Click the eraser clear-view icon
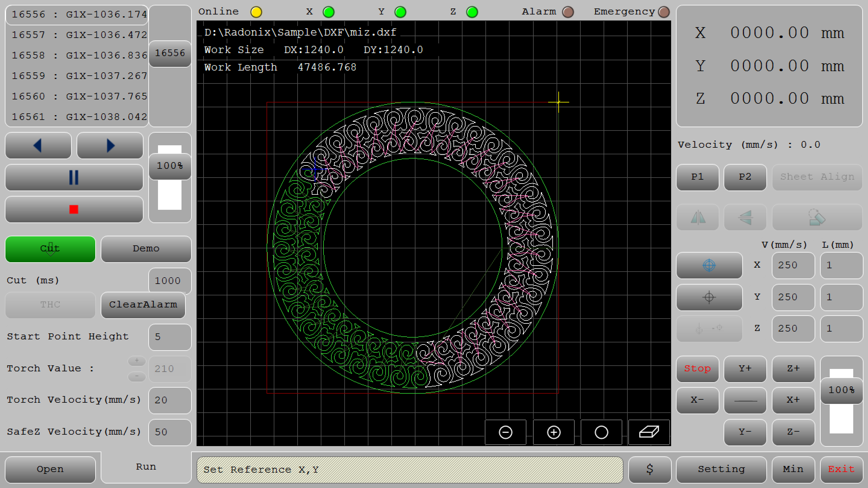This screenshot has width=868, height=488. 649,432
